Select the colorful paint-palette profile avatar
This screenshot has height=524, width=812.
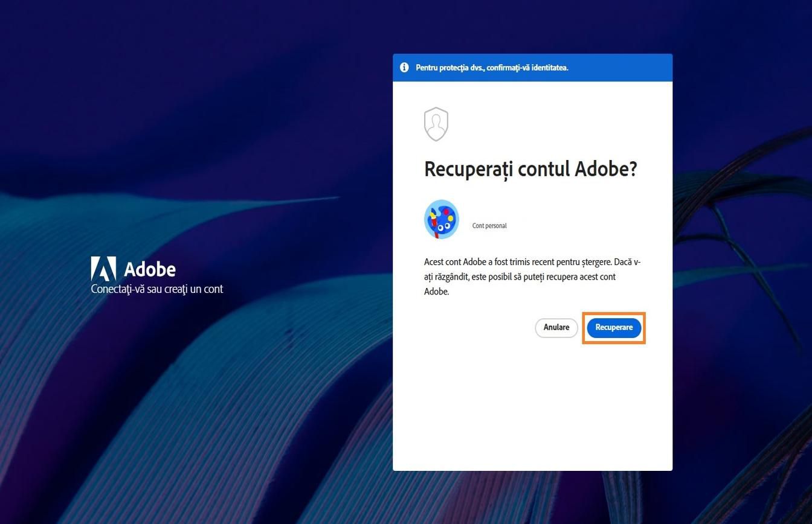point(441,219)
